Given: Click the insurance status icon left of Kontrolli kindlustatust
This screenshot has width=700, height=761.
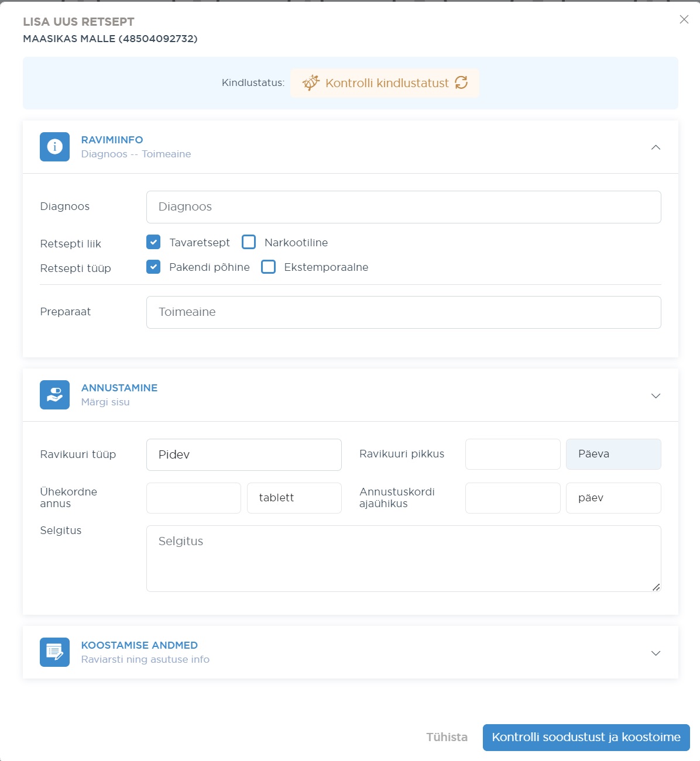Looking at the screenshot, I should pyautogui.click(x=311, y=83).
